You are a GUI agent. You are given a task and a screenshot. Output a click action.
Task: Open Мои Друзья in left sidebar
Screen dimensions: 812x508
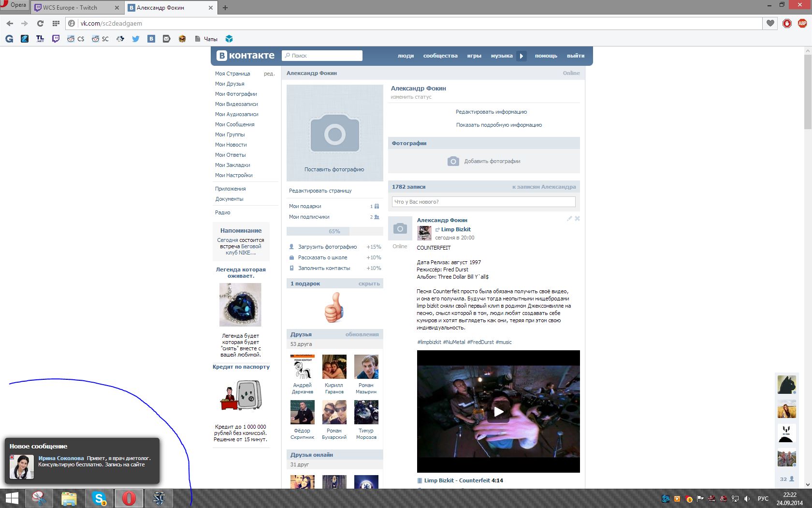click(230, 84)
